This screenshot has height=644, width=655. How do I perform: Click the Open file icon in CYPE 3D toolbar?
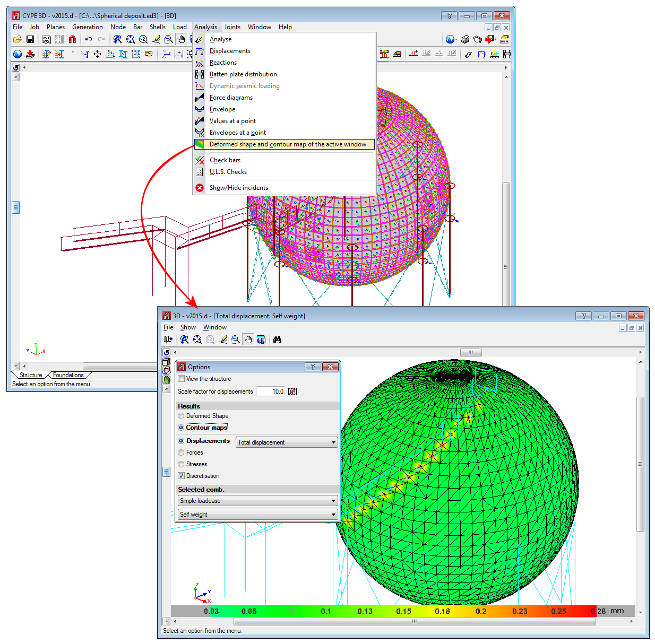18,39
